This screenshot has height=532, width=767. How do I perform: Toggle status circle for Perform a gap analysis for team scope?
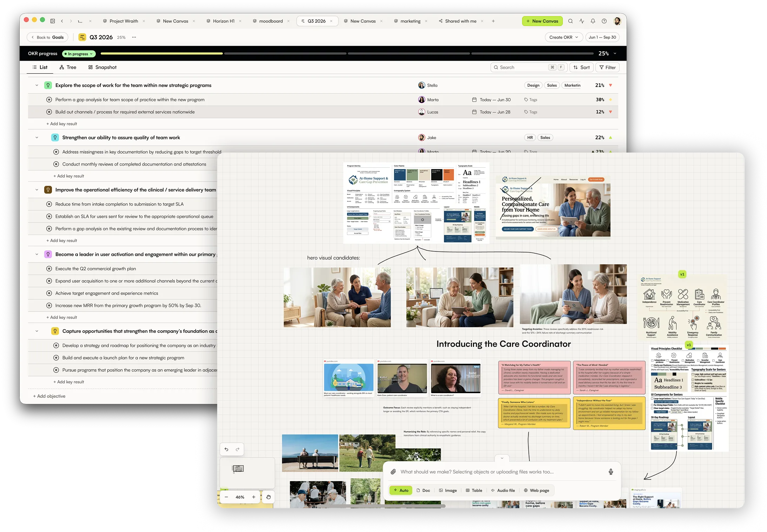tap(49, 100)
